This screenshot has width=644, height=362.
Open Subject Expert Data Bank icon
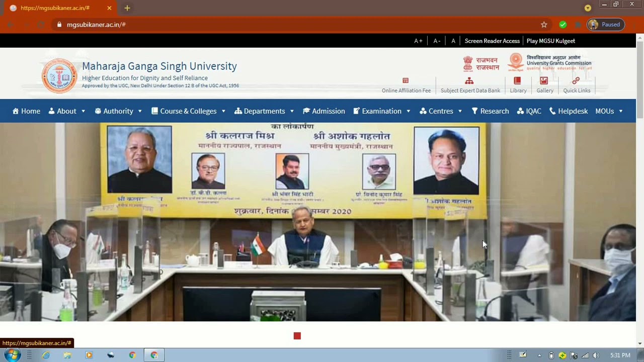[469, 80]
